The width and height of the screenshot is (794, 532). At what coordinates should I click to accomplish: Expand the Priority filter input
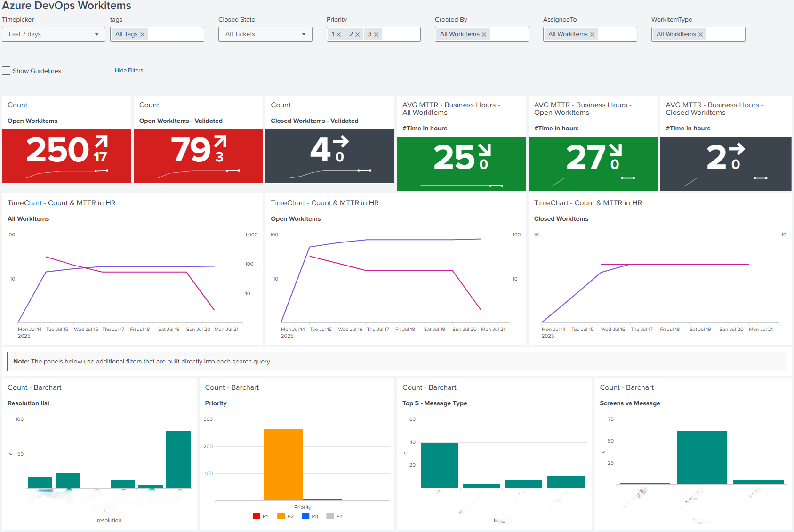400,34
